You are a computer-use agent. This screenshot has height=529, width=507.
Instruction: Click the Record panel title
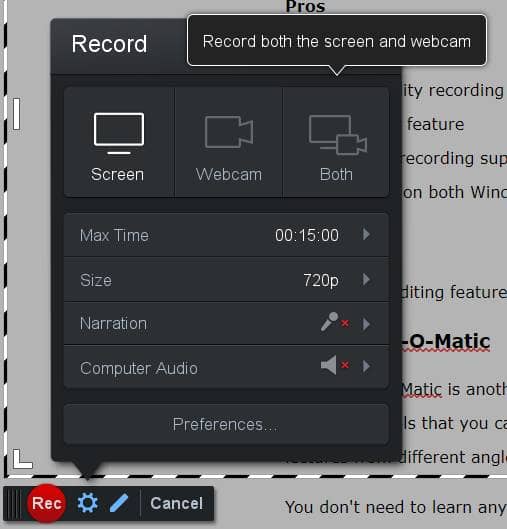point(109,44)
